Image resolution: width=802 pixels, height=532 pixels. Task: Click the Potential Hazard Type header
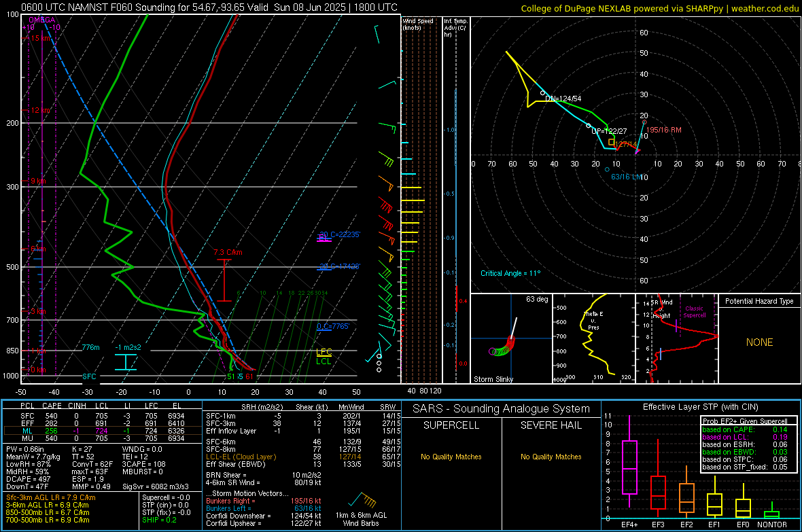coord(760,301)
